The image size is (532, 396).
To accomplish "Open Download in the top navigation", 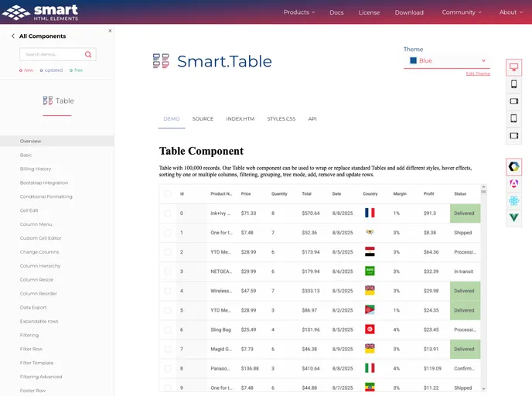I will 409,12.
